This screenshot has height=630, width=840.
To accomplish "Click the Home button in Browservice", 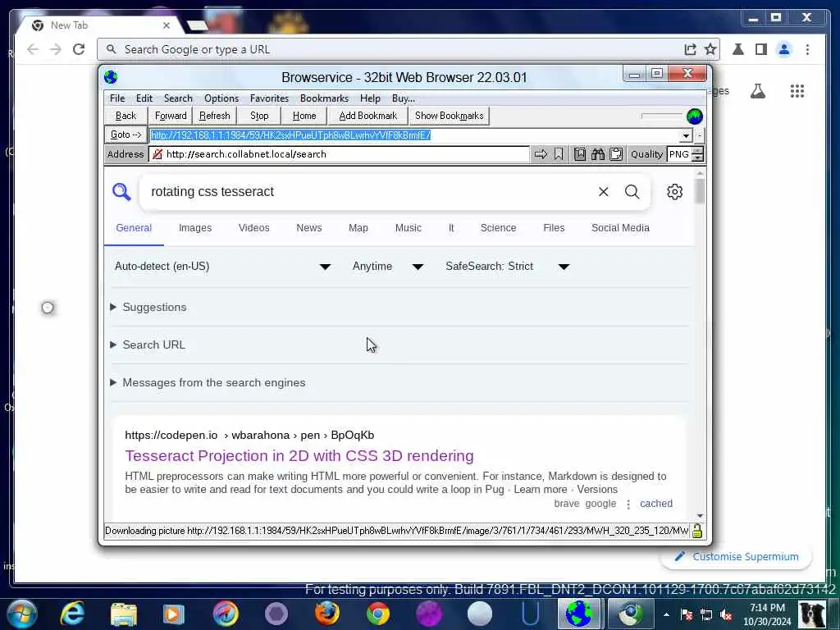I will point(304,116).
